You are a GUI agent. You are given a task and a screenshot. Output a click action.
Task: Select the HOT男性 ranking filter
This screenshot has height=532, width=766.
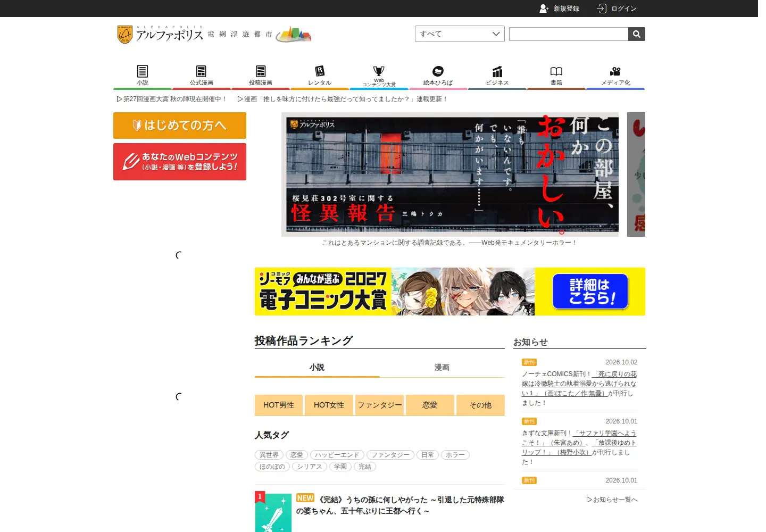point(279,405)
